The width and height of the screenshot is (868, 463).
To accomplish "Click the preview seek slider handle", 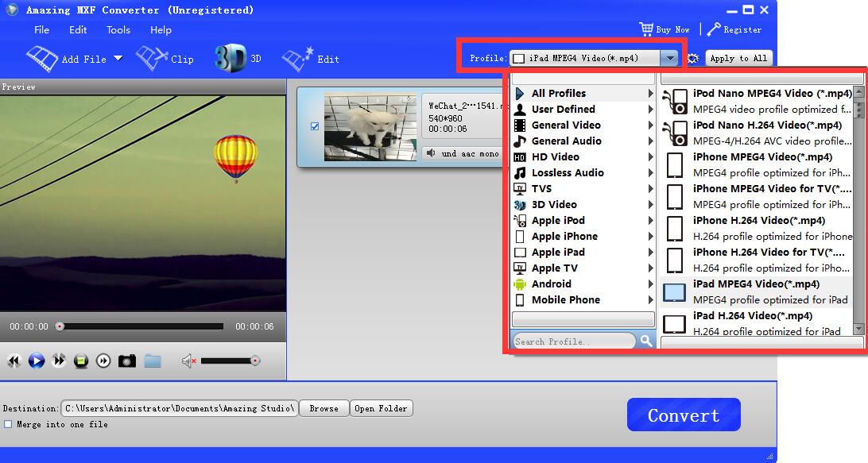I will click(60, 326).
